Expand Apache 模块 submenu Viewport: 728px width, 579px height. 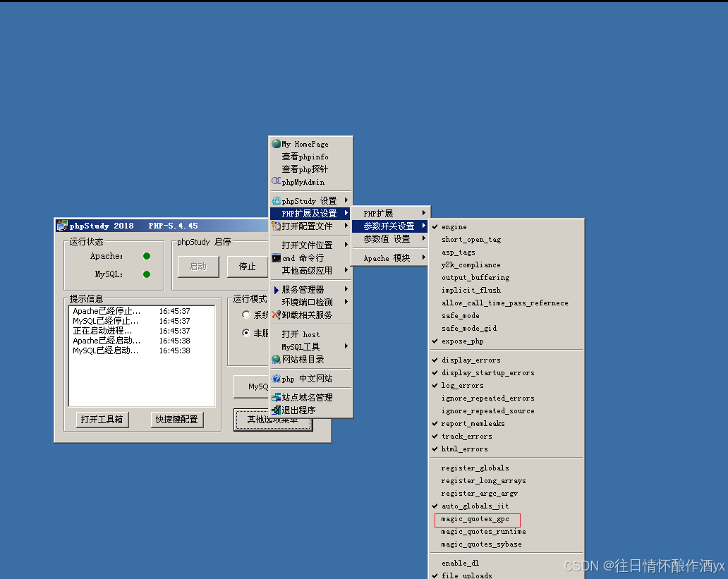click(390, 257)
